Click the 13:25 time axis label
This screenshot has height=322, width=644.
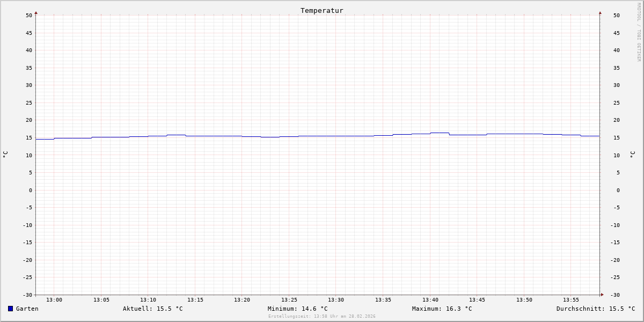(289, 300)
